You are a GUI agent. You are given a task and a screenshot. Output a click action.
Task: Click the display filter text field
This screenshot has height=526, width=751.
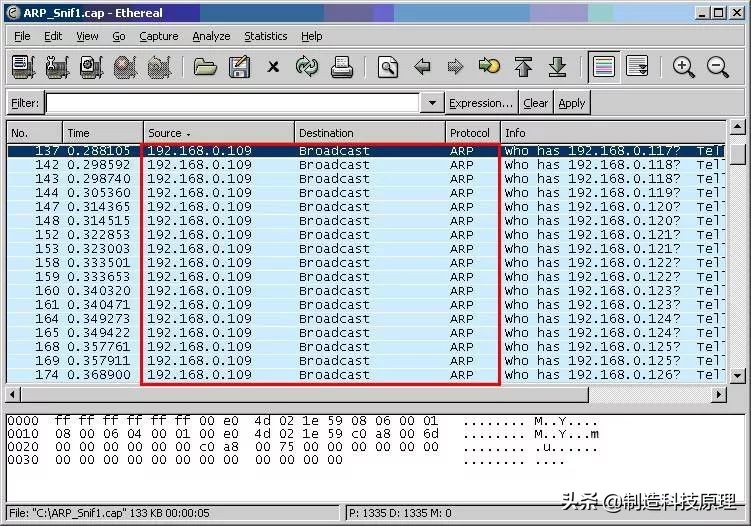pyautogui.click(x=232, y=103)
